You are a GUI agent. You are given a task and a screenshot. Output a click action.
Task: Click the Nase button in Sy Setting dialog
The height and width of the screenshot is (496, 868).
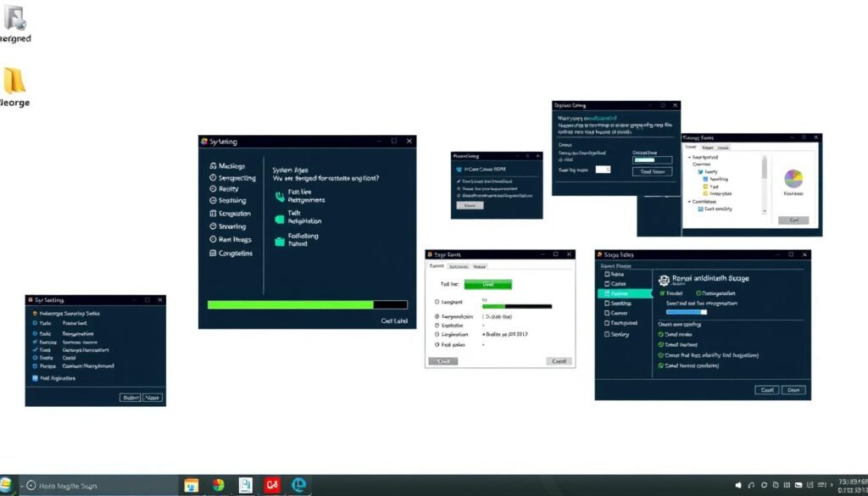(x=153, y=398)
